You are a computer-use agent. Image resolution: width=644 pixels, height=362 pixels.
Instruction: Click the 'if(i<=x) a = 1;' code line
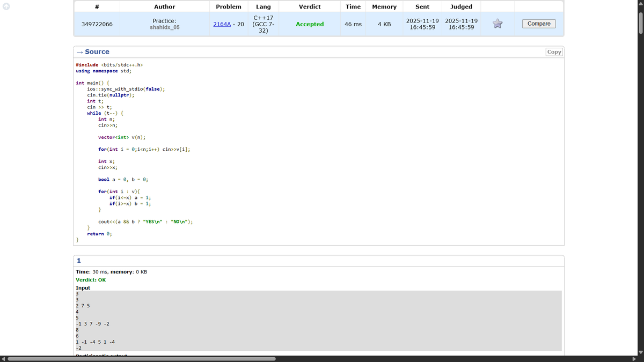coord(130,197)
